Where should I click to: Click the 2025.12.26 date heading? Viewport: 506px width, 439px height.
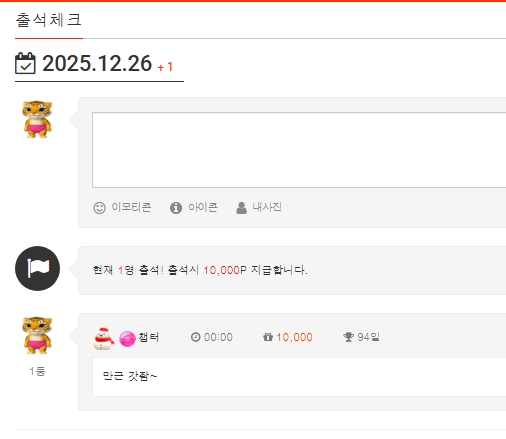[97, 63]
